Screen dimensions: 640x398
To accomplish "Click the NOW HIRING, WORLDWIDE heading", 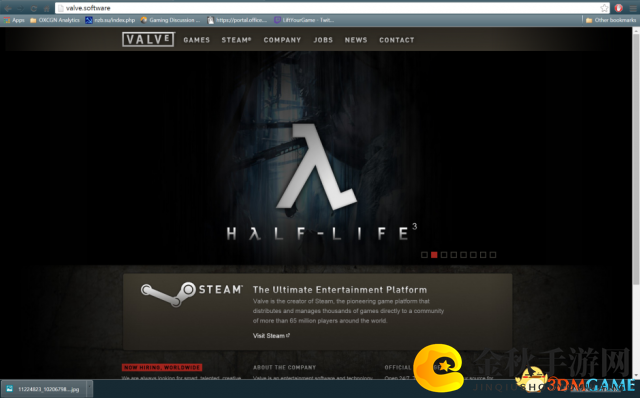I will [162, 367].
